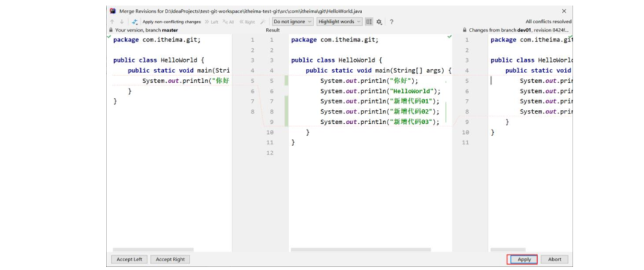
Task: Apply the merge result
Action: (524, 259)
